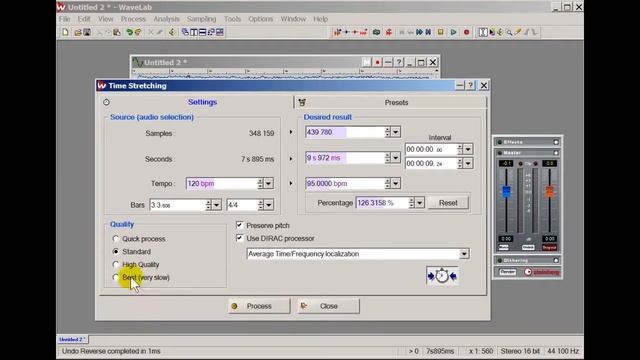Select the time selection cursor tool
Image resolution: width=640 pixels, height=360 pixels.
tap(483, 32)
